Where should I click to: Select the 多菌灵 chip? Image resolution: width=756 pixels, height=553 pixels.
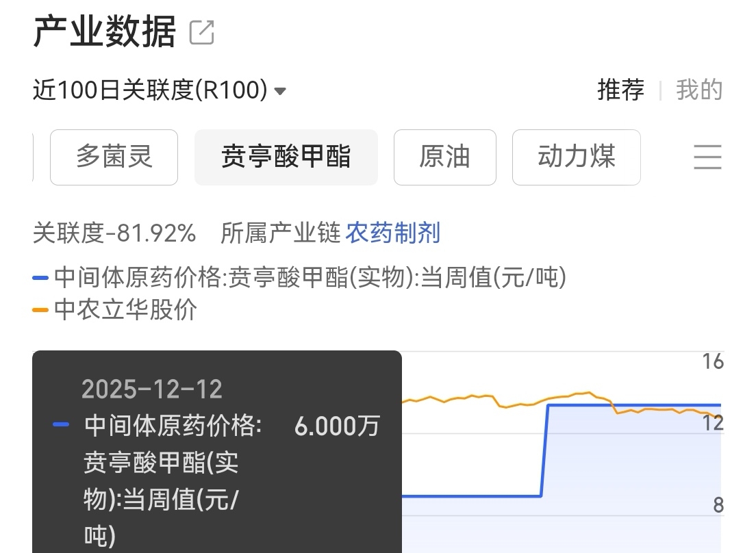point(114,157)
